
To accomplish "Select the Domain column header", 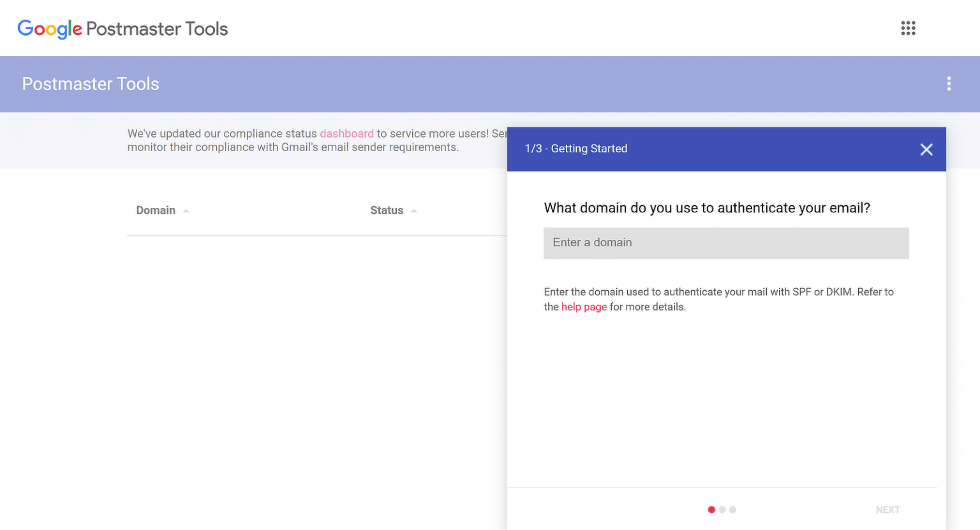I will pos(156,210).
